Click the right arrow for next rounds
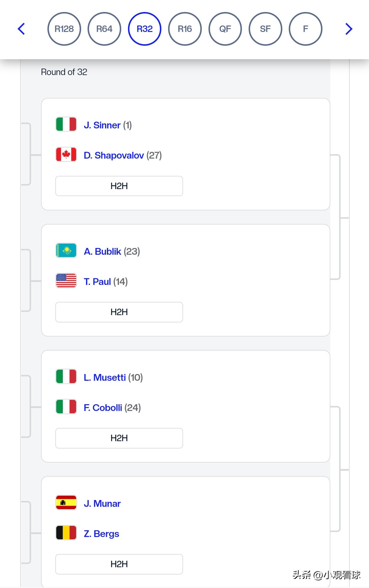Image resolution: width=369 pixels, height=588 pixels. click(348, 29)
